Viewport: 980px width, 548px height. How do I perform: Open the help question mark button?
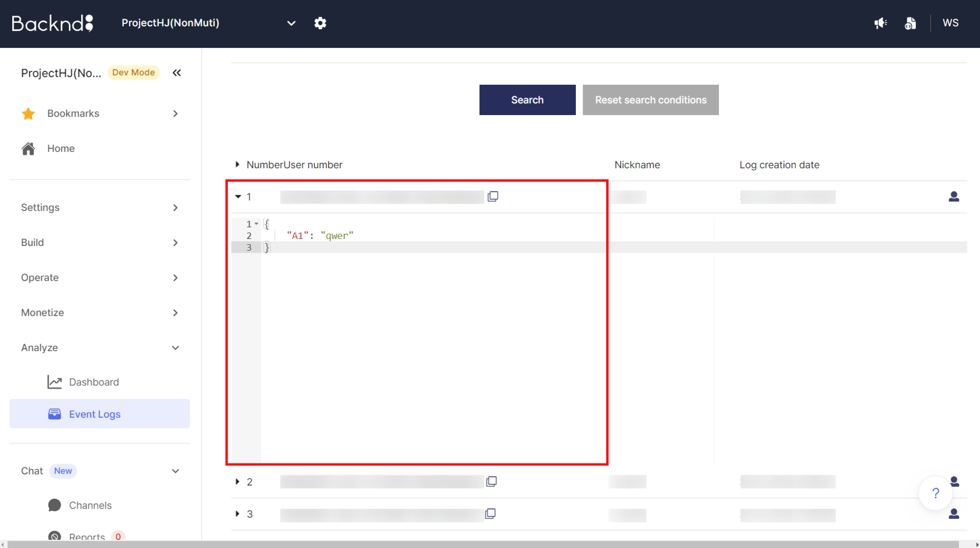click(935, 493)
